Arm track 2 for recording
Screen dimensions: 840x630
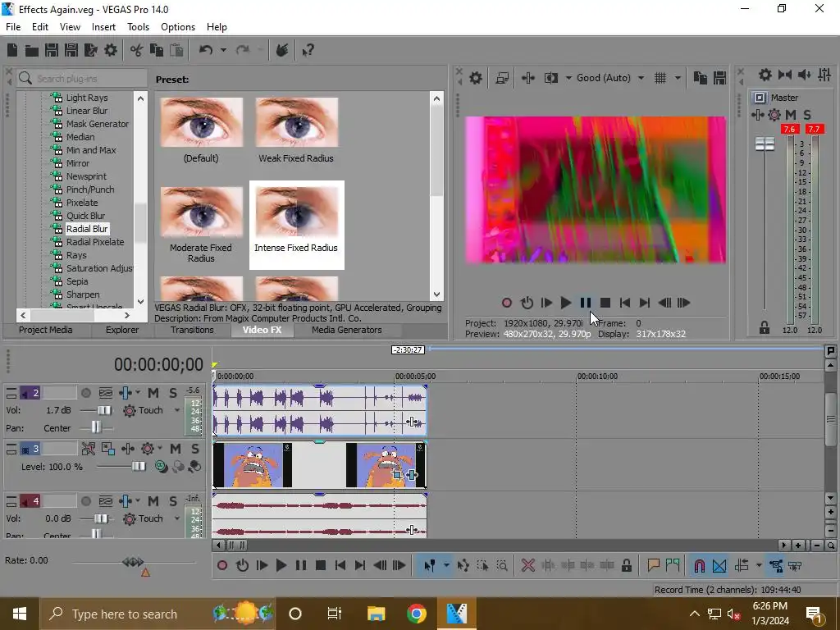85,393
